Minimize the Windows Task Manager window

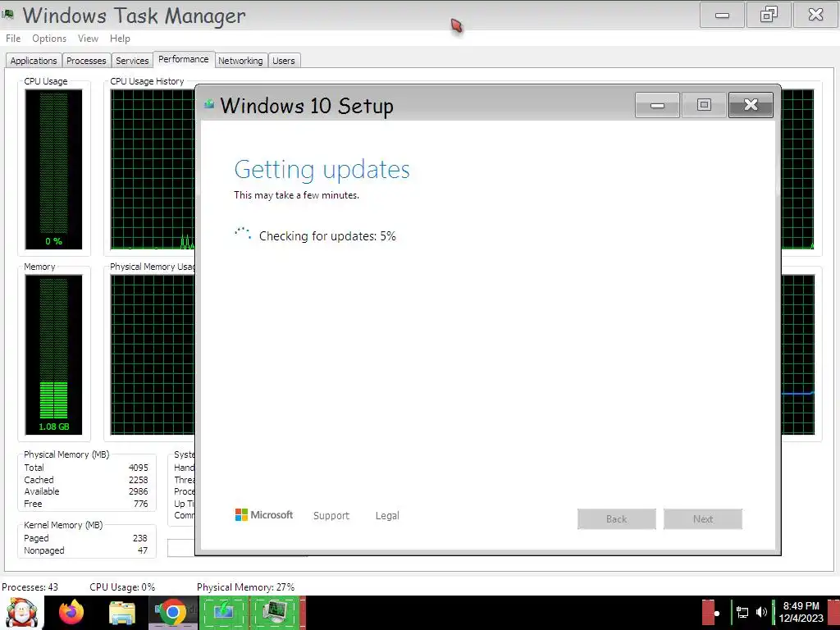coord(722,15)
